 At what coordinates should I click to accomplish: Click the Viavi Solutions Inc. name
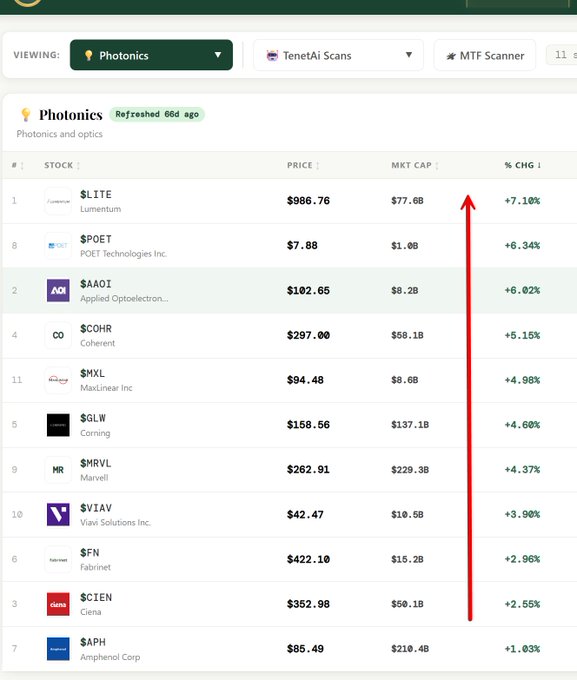(115, 523)
